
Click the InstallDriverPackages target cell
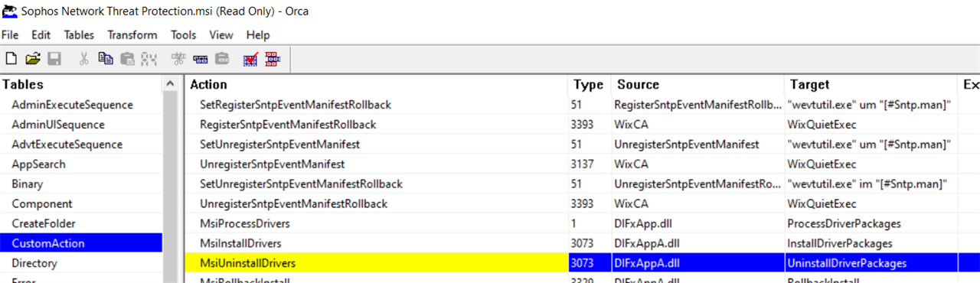871,244
